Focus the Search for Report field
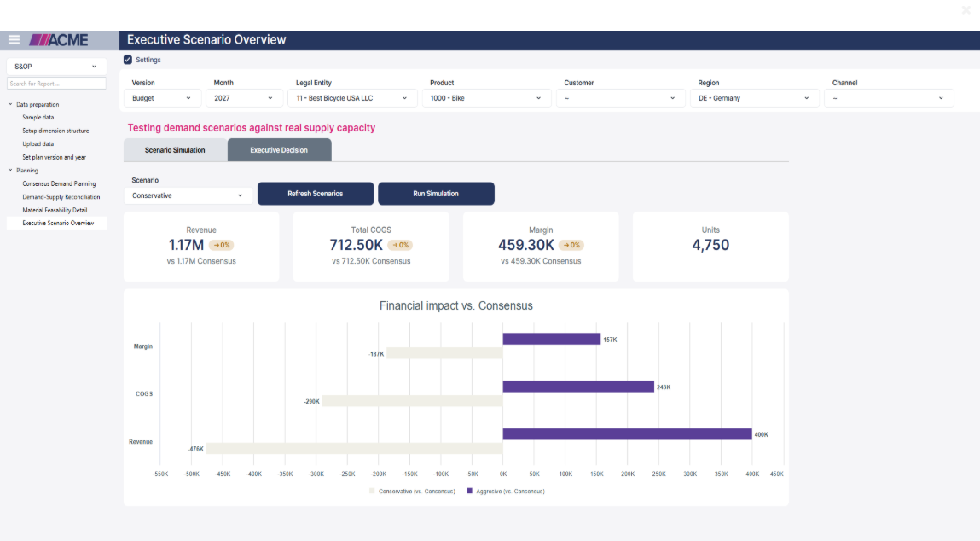Viewport: 980px width, 541px height. (x=56, y=84)
